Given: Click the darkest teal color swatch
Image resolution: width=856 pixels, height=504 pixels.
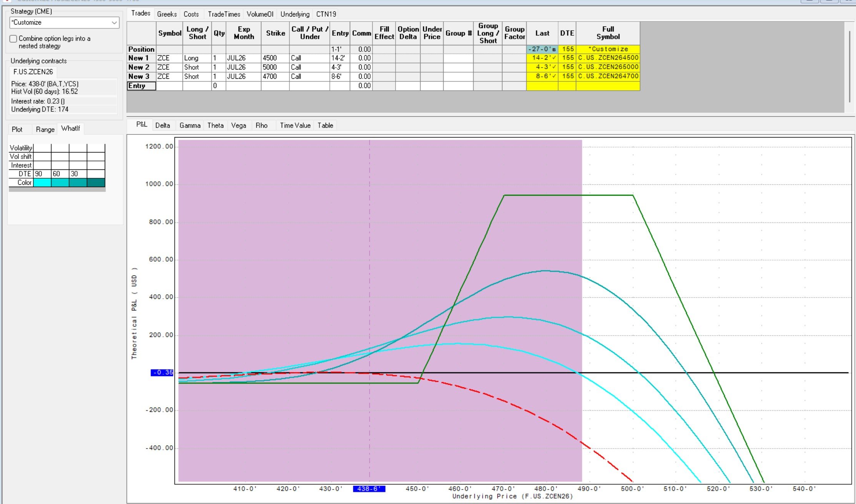Looking at the screenshot, I should coord(96,182).
